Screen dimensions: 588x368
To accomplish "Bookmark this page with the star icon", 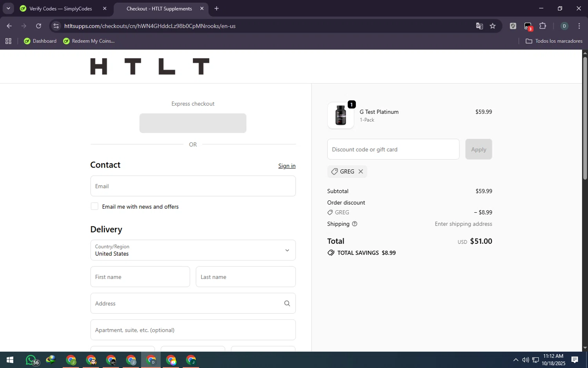I will click(x=493, y=26).
